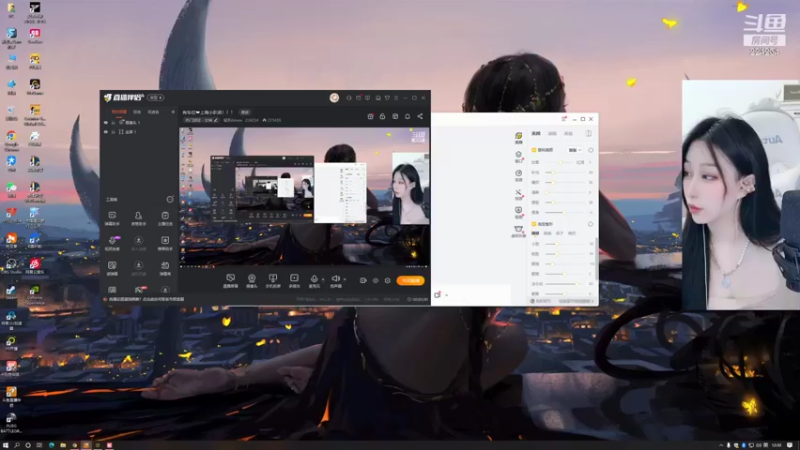Click the compare split-view icon in beauty window
Image resolution: width=800 pixels, height=450 pixels.
pos(588,133)
